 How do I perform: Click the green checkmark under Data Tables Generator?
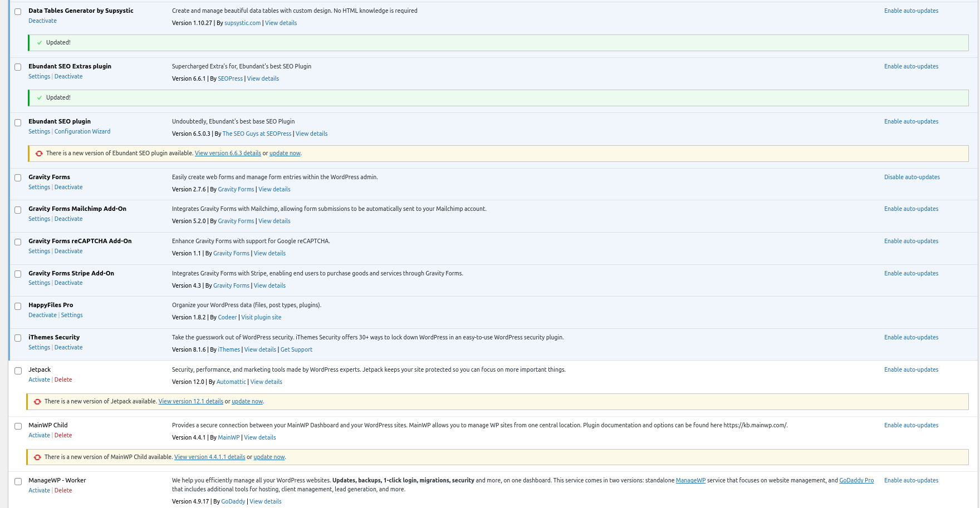point(39,43)
